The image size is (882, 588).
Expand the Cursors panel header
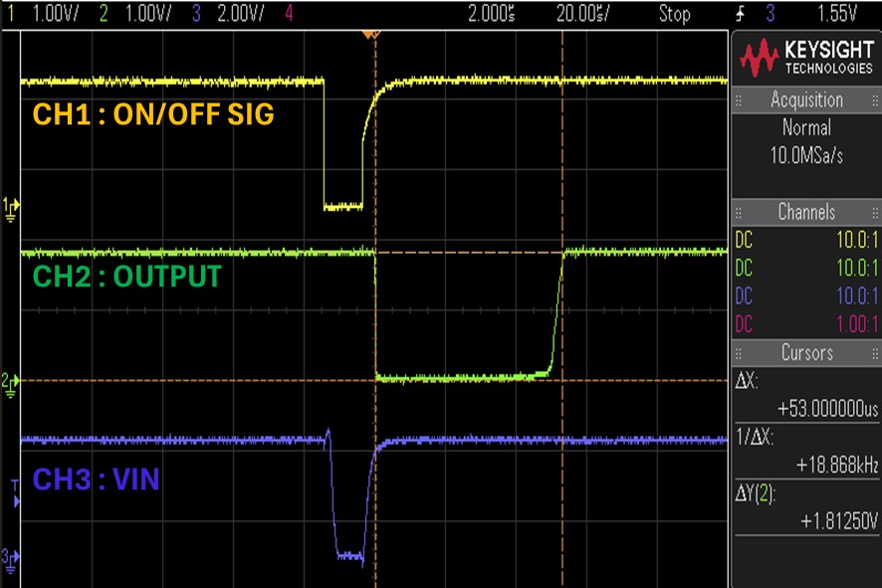806,353
